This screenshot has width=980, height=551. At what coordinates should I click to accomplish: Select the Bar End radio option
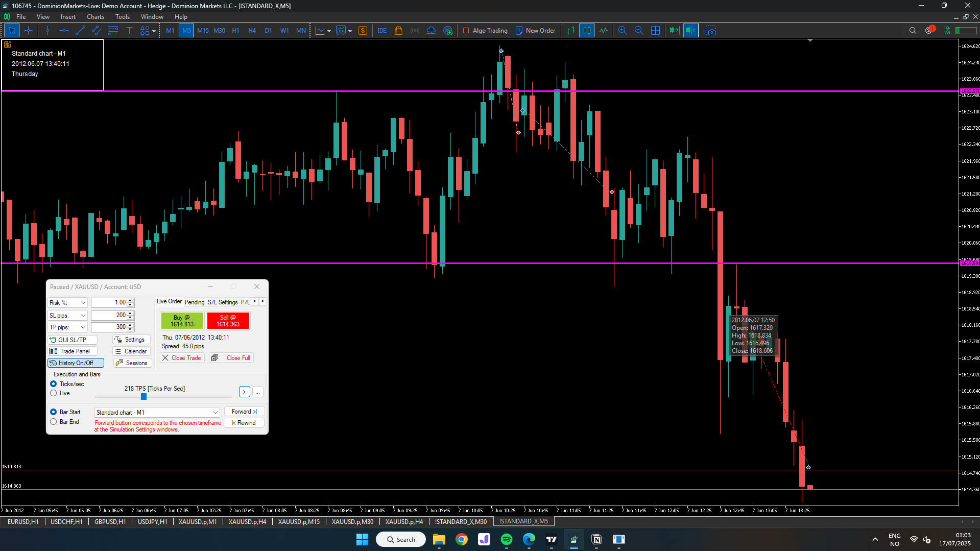pos(53,422)
